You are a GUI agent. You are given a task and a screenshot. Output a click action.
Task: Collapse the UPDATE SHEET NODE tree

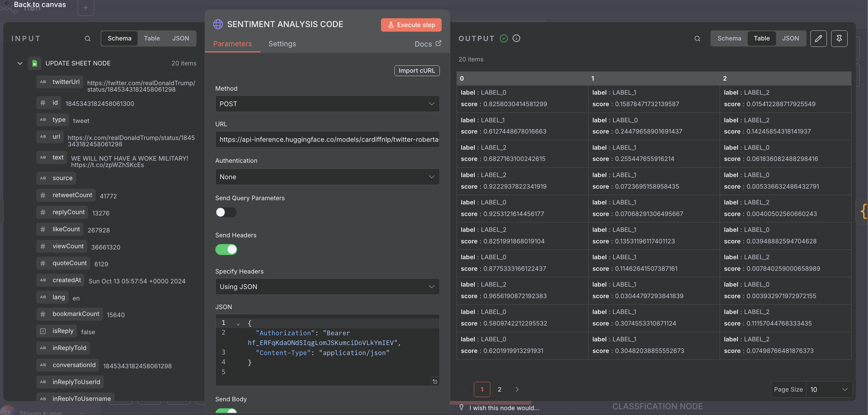point(20,63)
